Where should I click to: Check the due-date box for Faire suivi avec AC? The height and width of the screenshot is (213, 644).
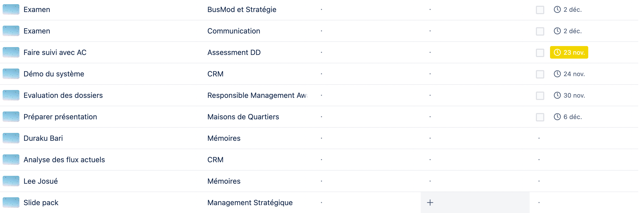[540, 53]
